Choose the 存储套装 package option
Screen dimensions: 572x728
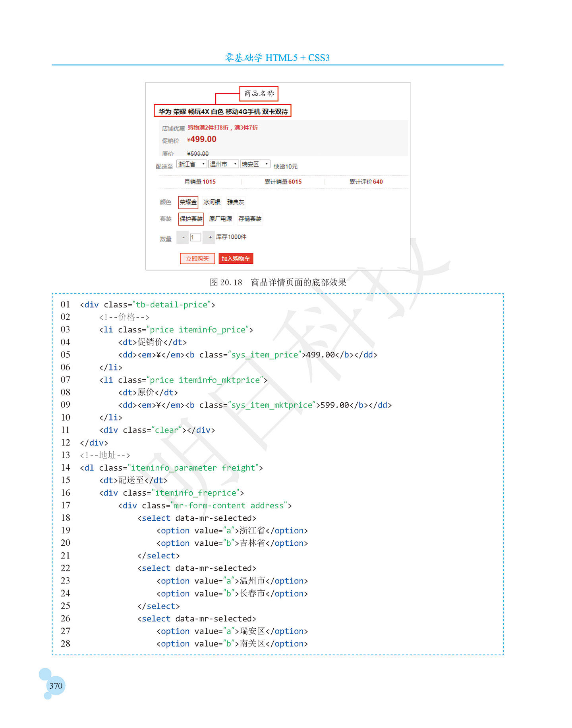tap(250, 219)
